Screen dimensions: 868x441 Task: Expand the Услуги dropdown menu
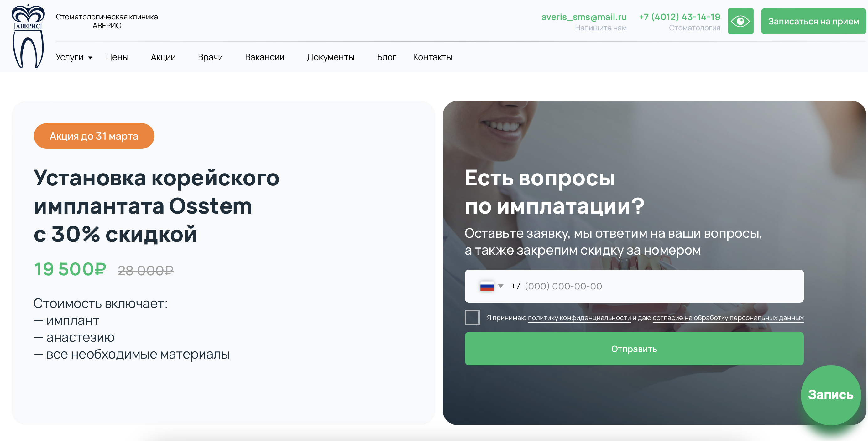point(74,57)
